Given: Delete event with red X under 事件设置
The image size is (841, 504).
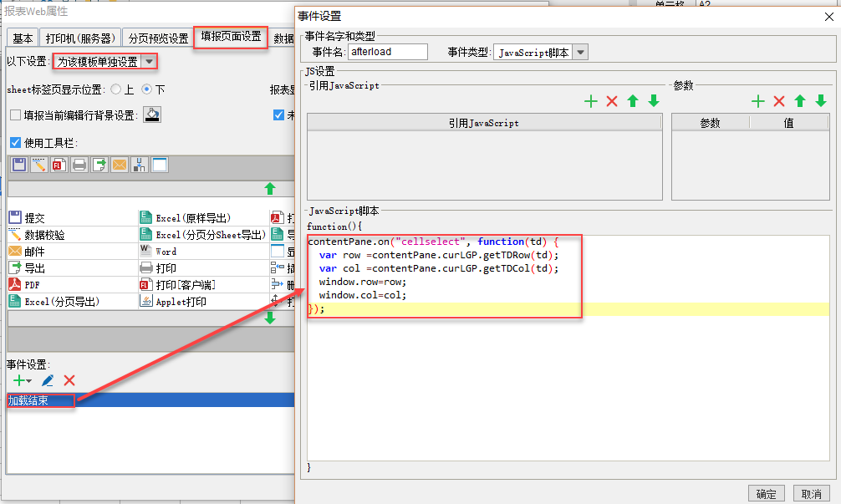Looking at the screenshot, I should coord(69,380).
